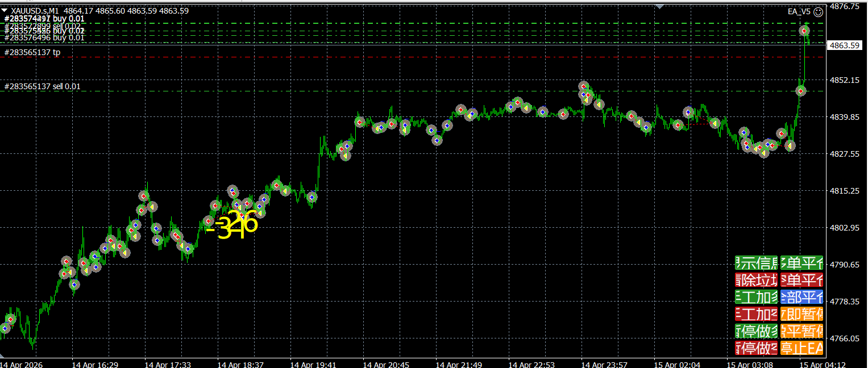
Task: Click time axis label 14 Apr 17:33
Action: click(168, 364)
